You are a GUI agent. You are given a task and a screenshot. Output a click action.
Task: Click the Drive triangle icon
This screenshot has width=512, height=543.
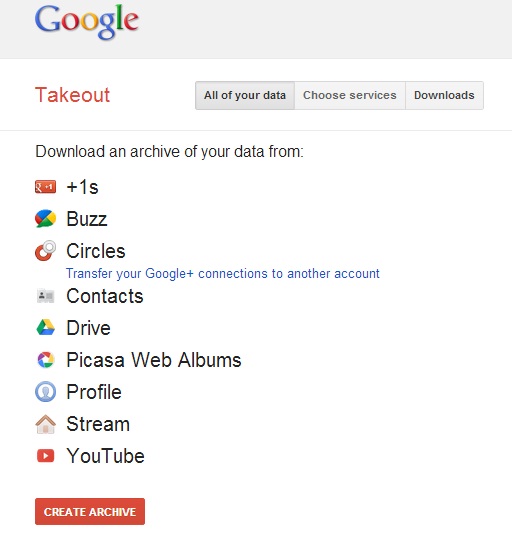(x=45, y=328)
